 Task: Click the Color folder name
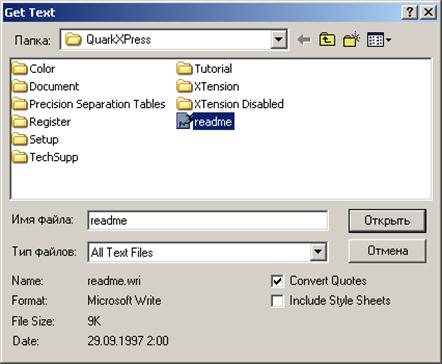pos(42,69)
